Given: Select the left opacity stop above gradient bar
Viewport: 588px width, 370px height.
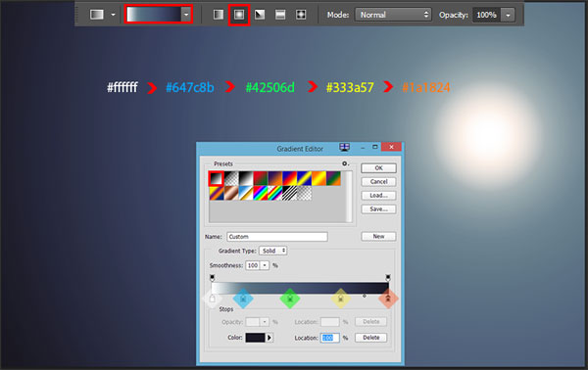Looking at the screenshot, I should [213, 278].
